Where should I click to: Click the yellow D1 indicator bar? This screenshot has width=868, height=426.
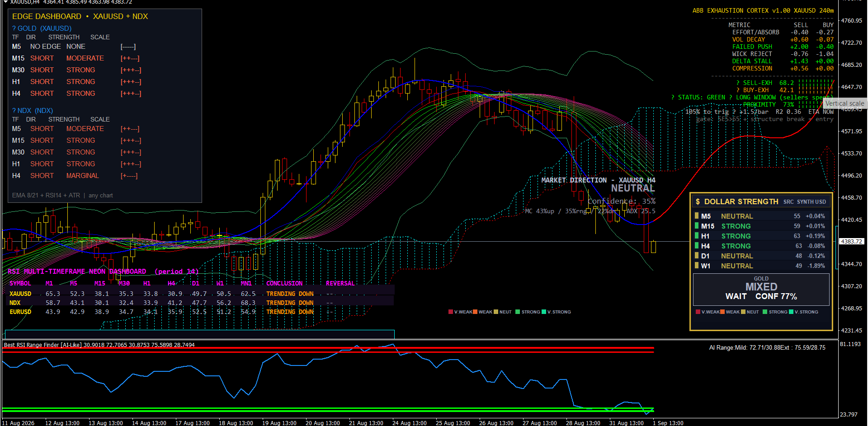point(697,255)
